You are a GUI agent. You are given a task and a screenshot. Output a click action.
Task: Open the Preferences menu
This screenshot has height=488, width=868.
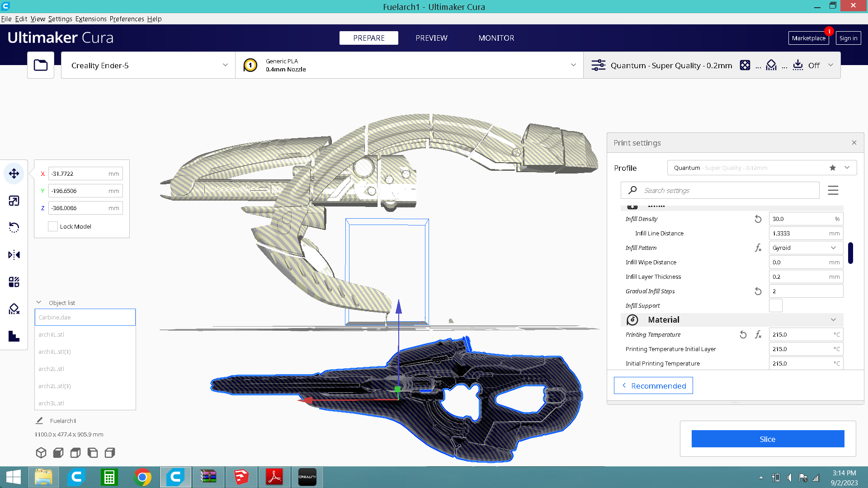tap(127, 19)
